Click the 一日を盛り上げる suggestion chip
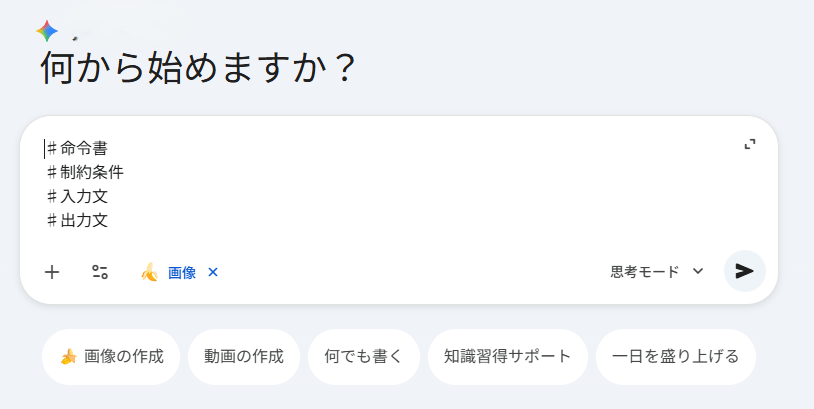 pos(676,356)
